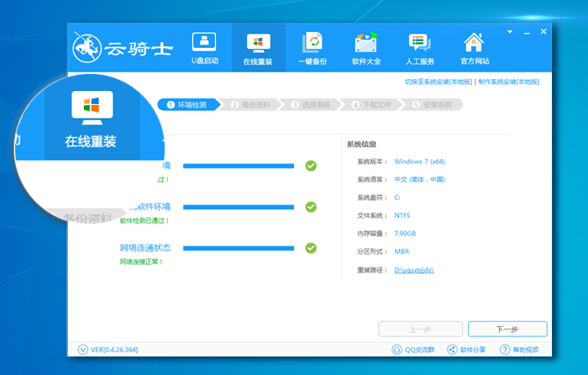This screenshot has width=588, height=375.
Task: Click the version circle icon
Action: tap(83, 350)
